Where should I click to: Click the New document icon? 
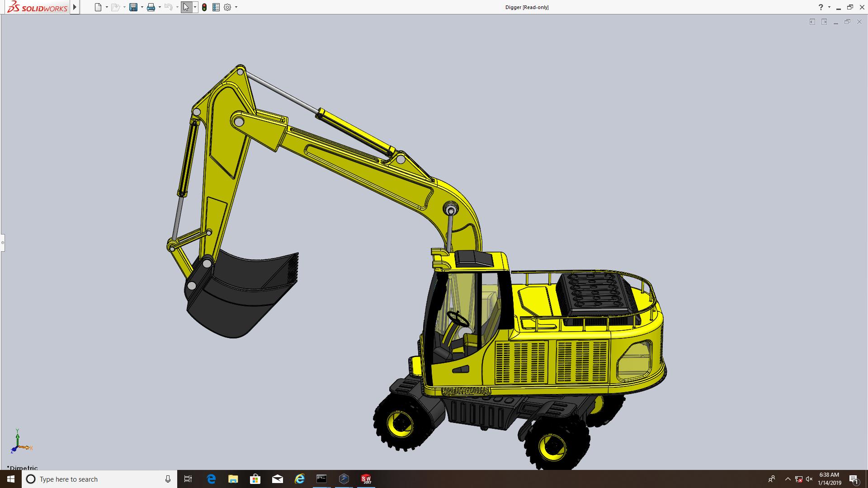98,7
